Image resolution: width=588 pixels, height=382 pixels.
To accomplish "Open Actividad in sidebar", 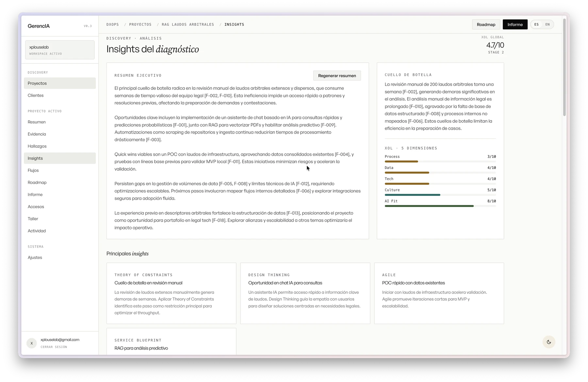I will (x=60, y=231).
